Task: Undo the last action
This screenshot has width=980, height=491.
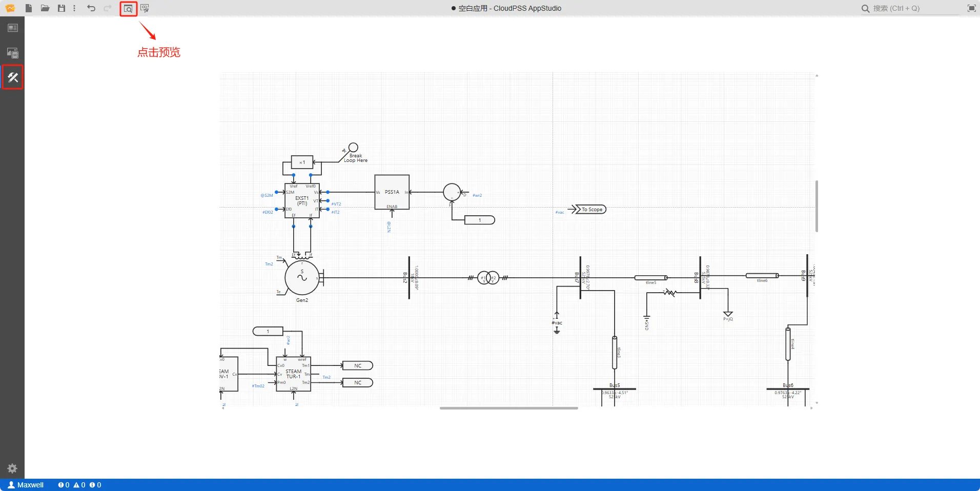Action: [x=91, y=8]
